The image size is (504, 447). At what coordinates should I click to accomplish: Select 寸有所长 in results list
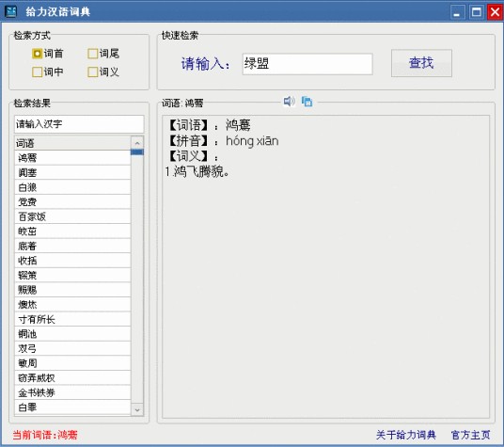point(72,319)
